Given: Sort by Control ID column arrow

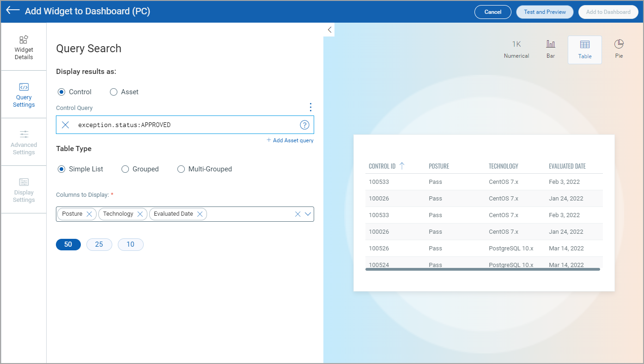Looking at the screenshot, I should (x=401, y=166).
